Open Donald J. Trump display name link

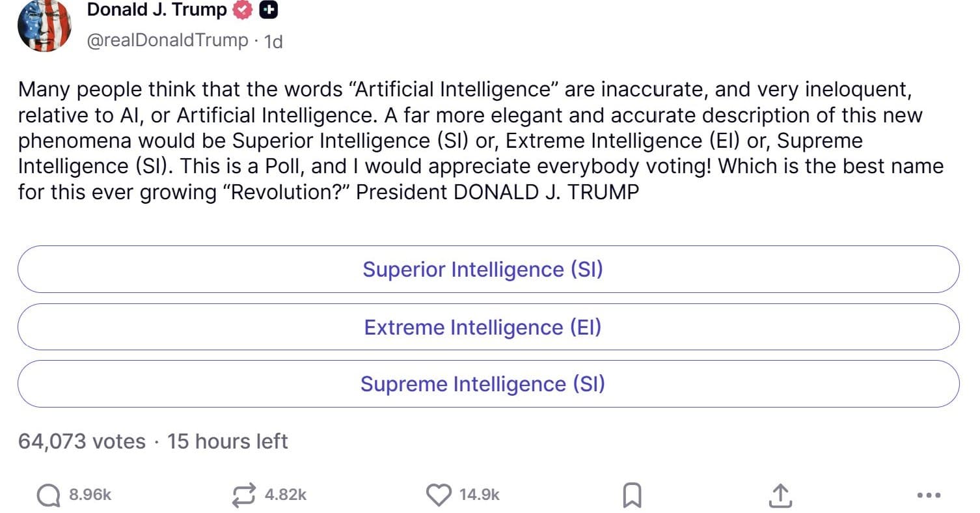click(157, 10)
